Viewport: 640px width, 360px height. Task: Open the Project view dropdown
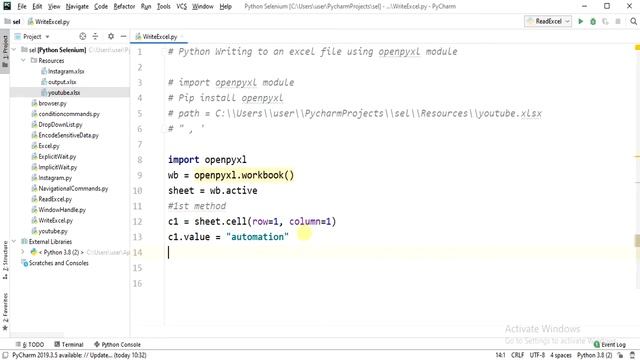[x=32, y=36]
